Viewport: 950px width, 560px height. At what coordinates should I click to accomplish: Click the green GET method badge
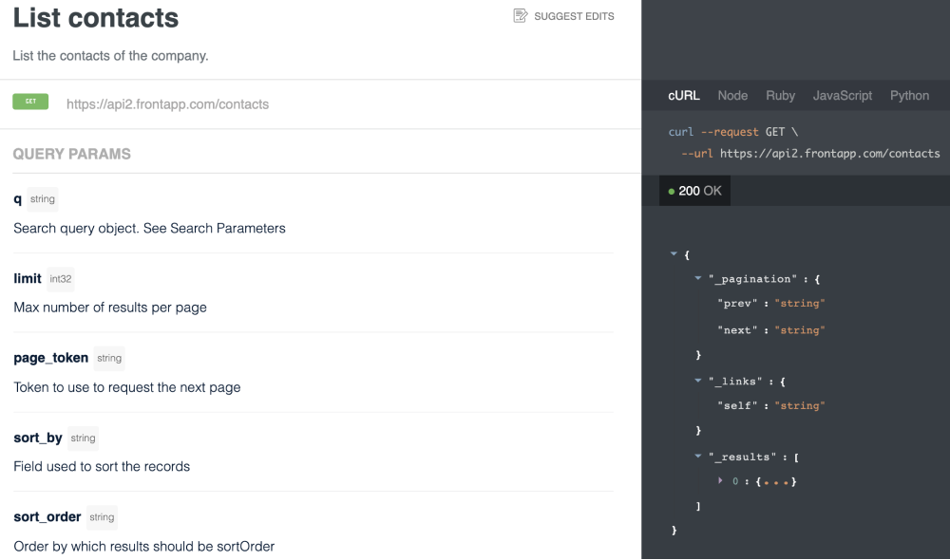tap(30, 103)
